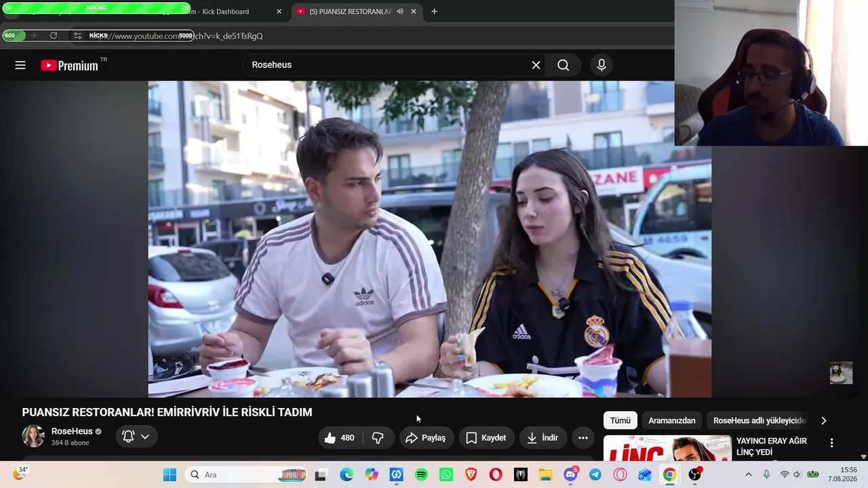Image resolution: width=868 pixels, height=488 pixels.
Task: Open a new Chrome tab
Action: pyautogui.click(x=434, y=12)
